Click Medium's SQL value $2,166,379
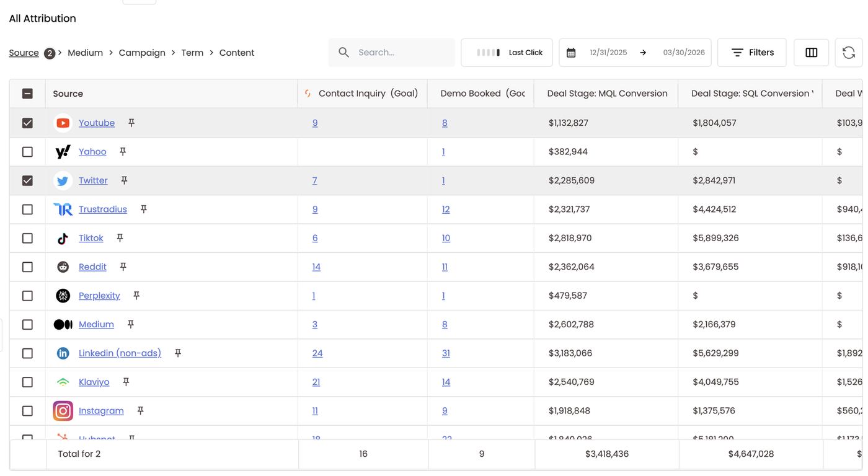The width and height of the screenshot is (868, 476). tap(714, 324)
